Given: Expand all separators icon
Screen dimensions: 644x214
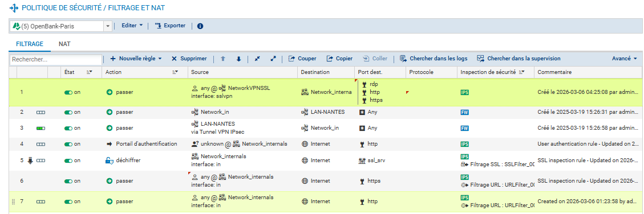Looking at the screenshot, I should coord(273,59).
